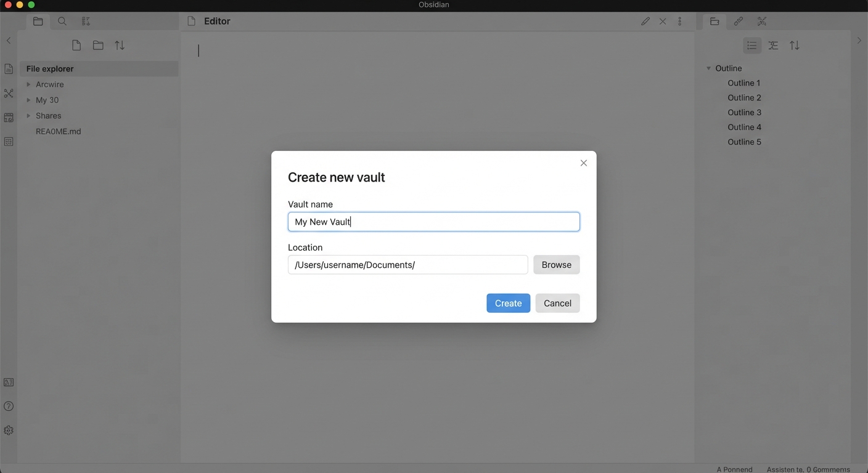Collapse the Outline root node

coord(708,68)
